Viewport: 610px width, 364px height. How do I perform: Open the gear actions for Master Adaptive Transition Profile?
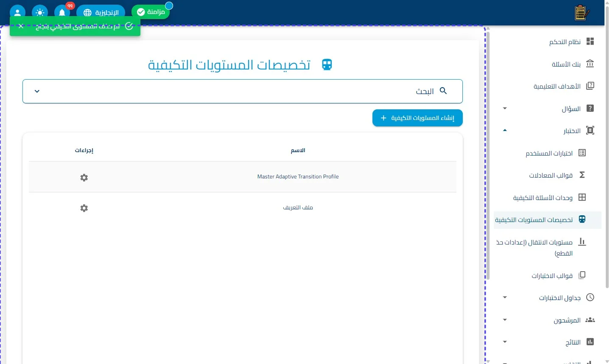pos(84,178)
